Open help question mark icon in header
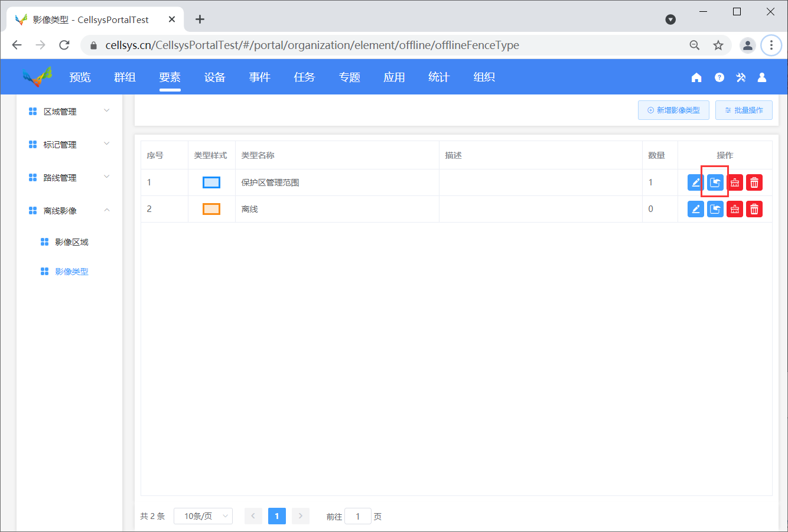This screenshot has width=788, height=532. coord(719,77)
